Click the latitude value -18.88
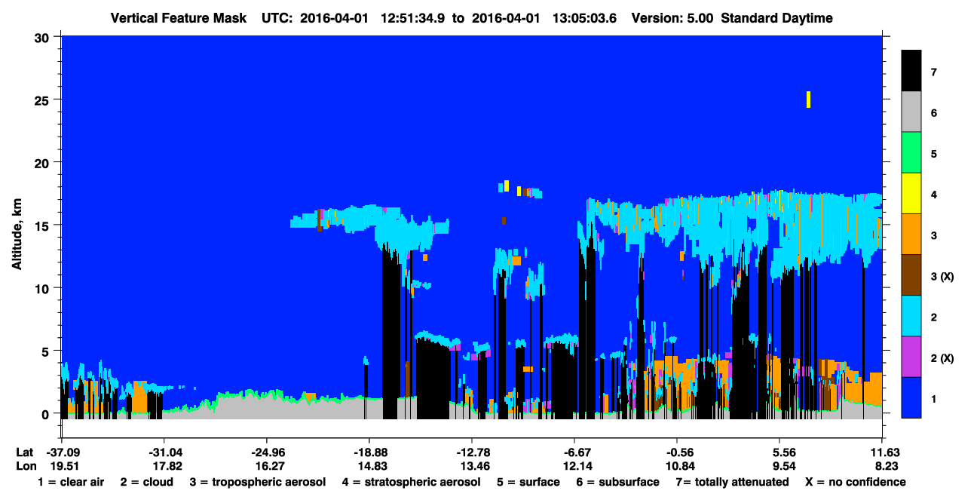This screenshot has width=980, height=503. click(369, 452)
